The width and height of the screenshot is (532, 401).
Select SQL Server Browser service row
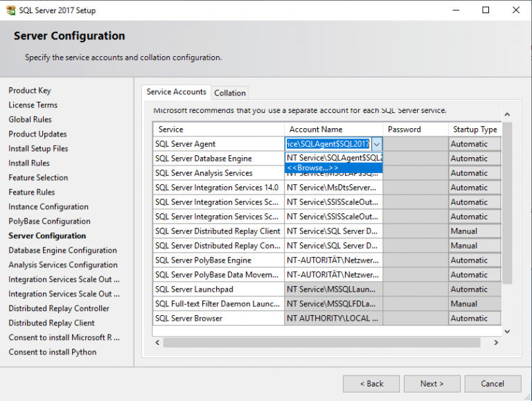tap(218, 319)
